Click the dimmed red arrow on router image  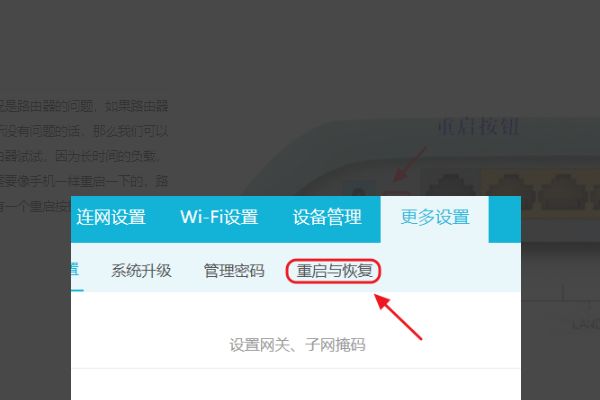point(409,164)
